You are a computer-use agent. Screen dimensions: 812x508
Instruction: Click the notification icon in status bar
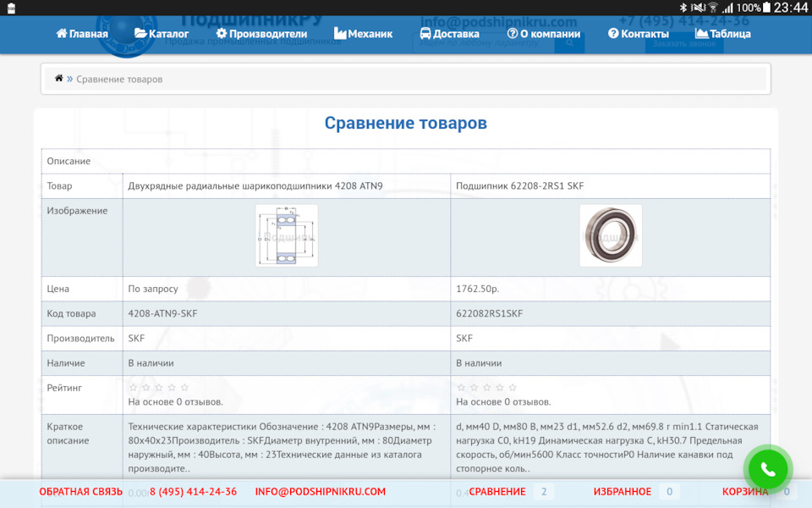click(x=11, y=8)
